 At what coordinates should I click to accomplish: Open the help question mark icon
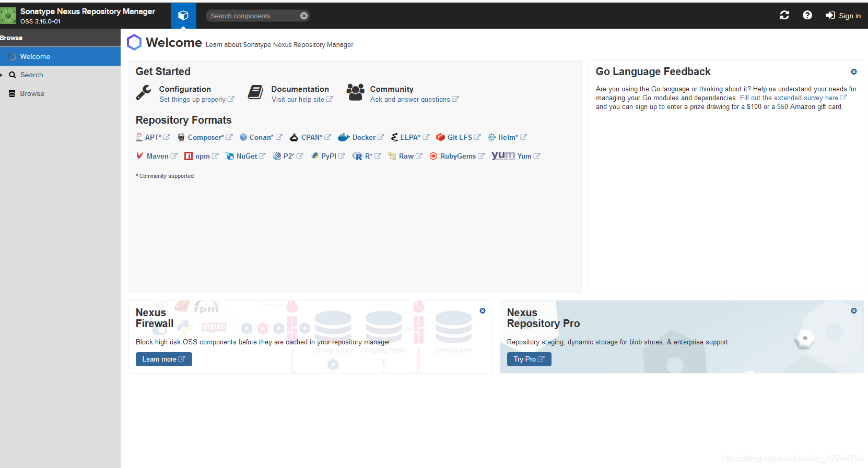(x=807, y=15)
